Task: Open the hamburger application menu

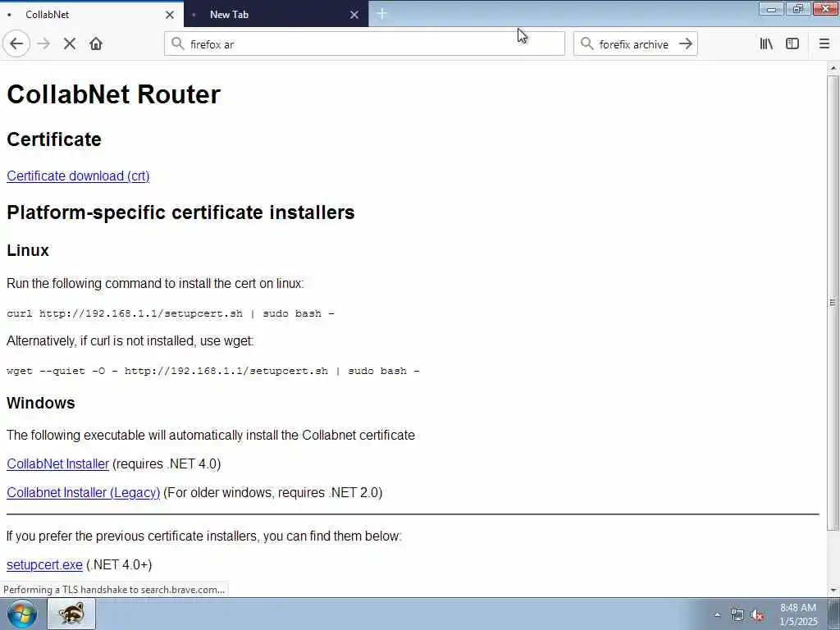Action: click(x=824, y=44)
